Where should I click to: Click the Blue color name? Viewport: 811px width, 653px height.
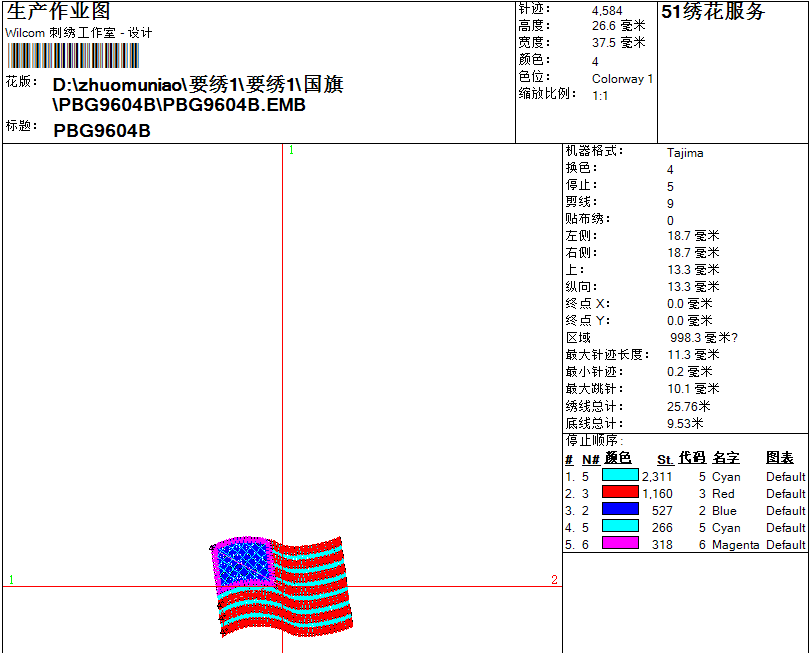[x=724, y=511]
